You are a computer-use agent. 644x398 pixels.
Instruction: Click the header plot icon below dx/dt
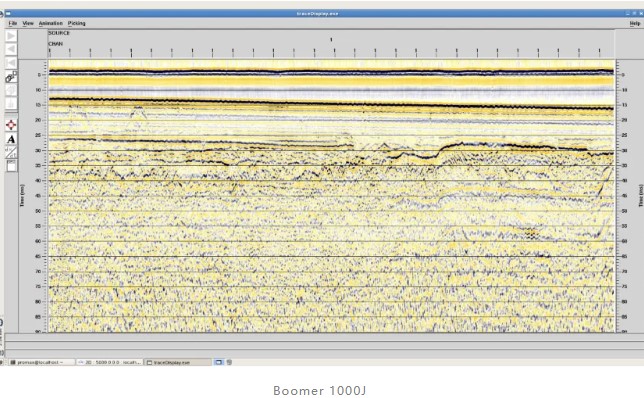tap(11, 166)
